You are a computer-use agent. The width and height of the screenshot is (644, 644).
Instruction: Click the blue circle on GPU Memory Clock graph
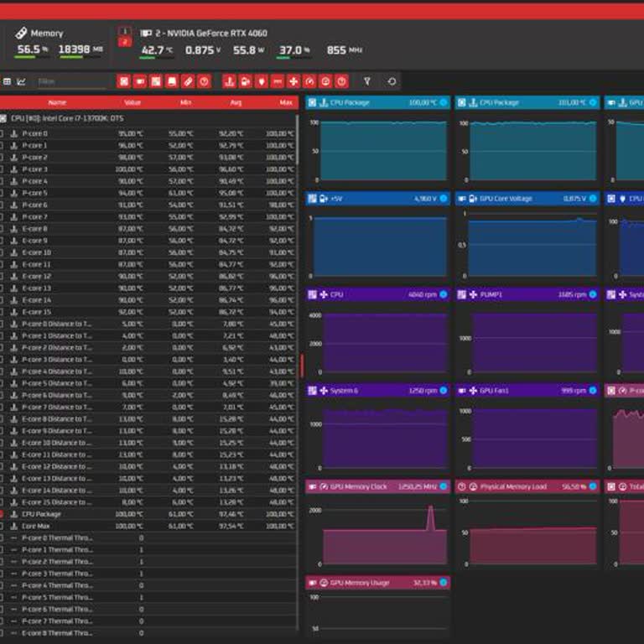pyautogui.click(x=444, y=486)
